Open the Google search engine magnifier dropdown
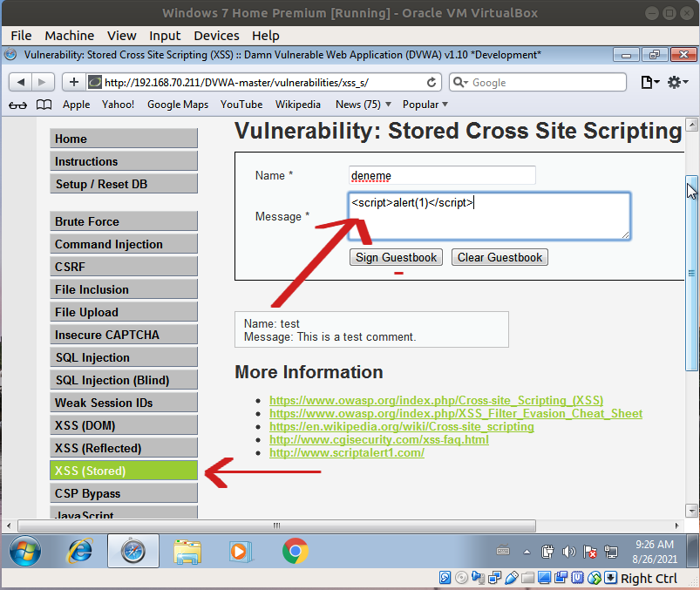 point(460,83)
